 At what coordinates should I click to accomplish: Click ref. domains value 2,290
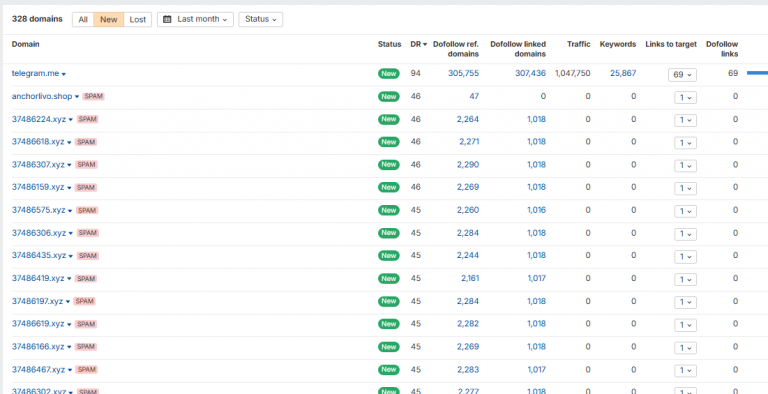(468, 165)
